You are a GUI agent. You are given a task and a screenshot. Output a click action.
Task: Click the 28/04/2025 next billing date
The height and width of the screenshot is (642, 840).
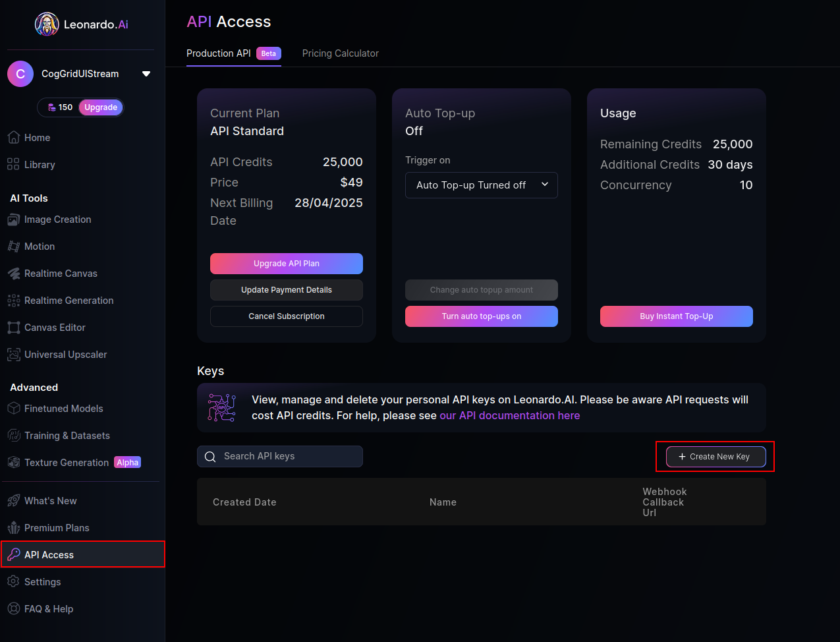tap(329, 203)
